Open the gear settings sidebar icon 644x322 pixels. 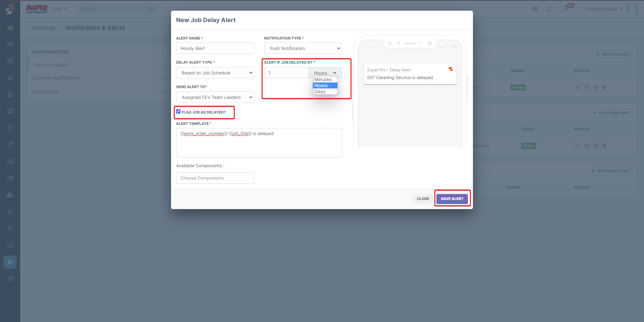10,262
